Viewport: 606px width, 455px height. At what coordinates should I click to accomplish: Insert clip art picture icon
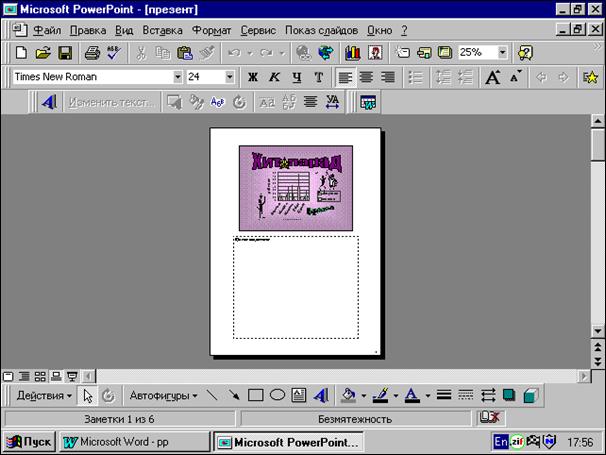[375, 52]
